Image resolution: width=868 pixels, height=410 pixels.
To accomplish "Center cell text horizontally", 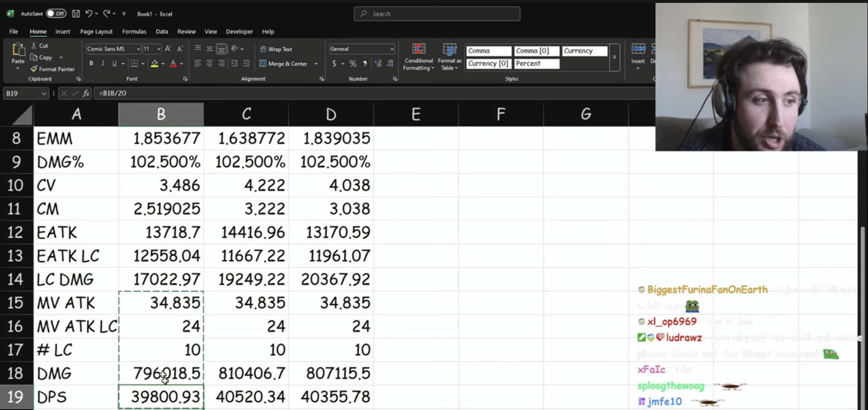I will click(210, 63).
